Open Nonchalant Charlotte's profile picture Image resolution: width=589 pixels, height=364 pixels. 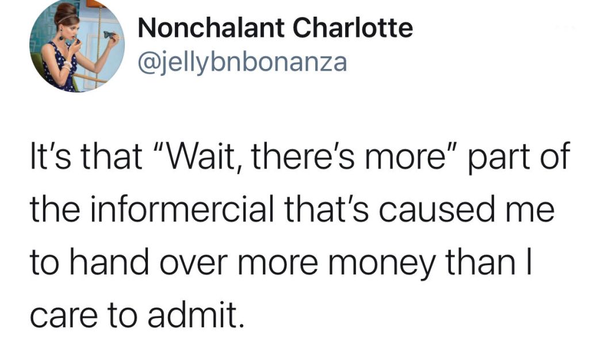[77, 45]
